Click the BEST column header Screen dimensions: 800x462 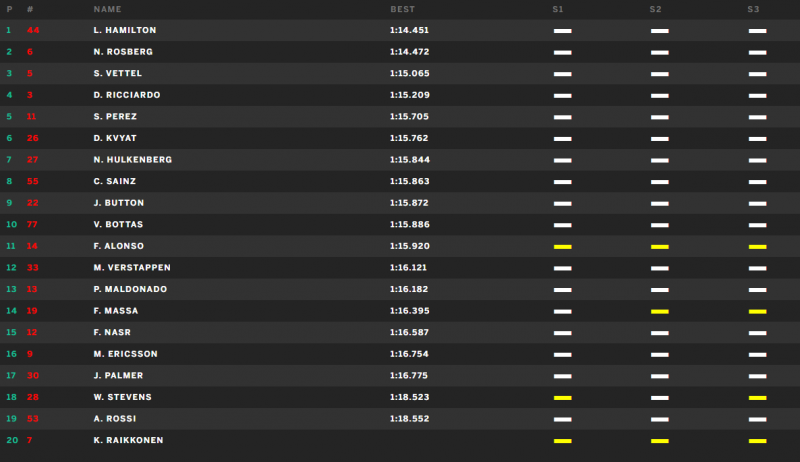pos(403,9)
